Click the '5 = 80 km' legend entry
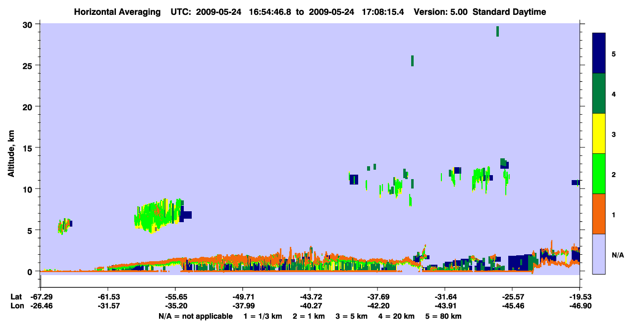This screenshot has width=644, height=330. point(443,316)
